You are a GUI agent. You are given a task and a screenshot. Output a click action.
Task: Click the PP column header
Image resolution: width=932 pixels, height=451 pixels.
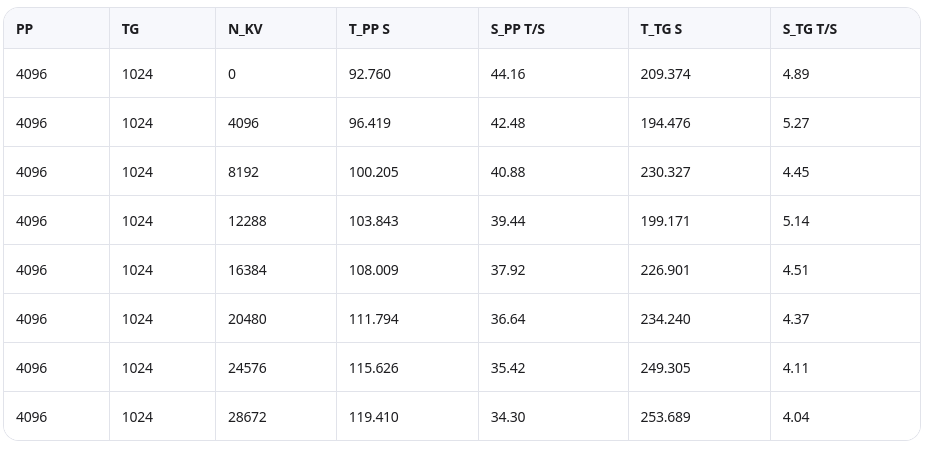coord(25,29)
